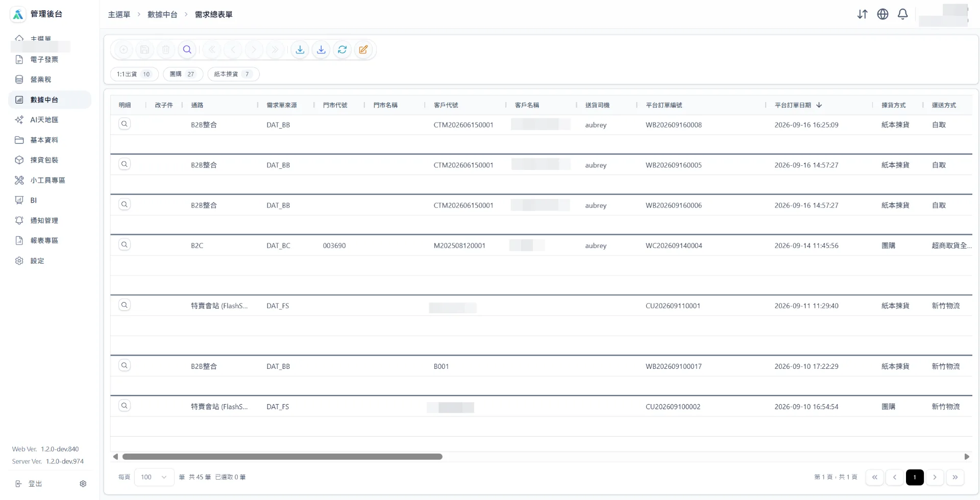Sort by 平台訂單日期 column arrow
980x500 pixels.
pyautogui.click(x=819, y=105)
